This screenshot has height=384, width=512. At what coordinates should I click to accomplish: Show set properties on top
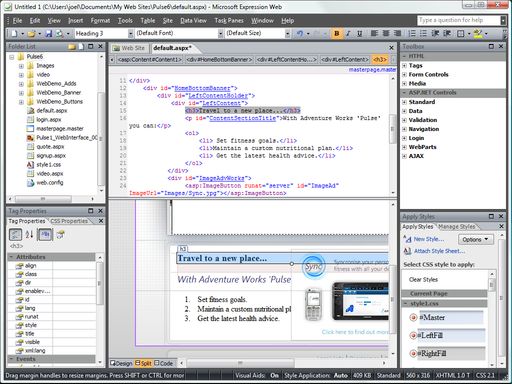click(x=45, y=235)
